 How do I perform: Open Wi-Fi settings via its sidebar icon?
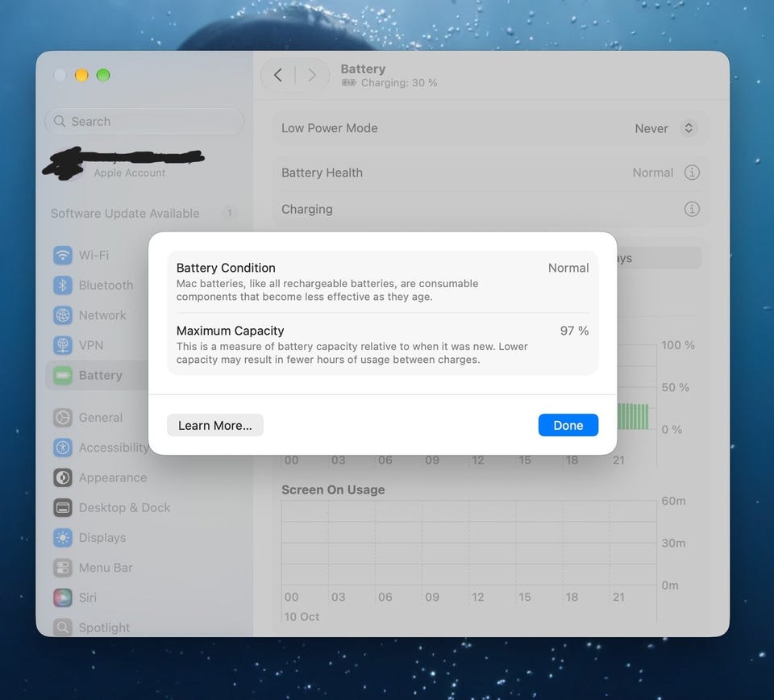click(63, 255)
